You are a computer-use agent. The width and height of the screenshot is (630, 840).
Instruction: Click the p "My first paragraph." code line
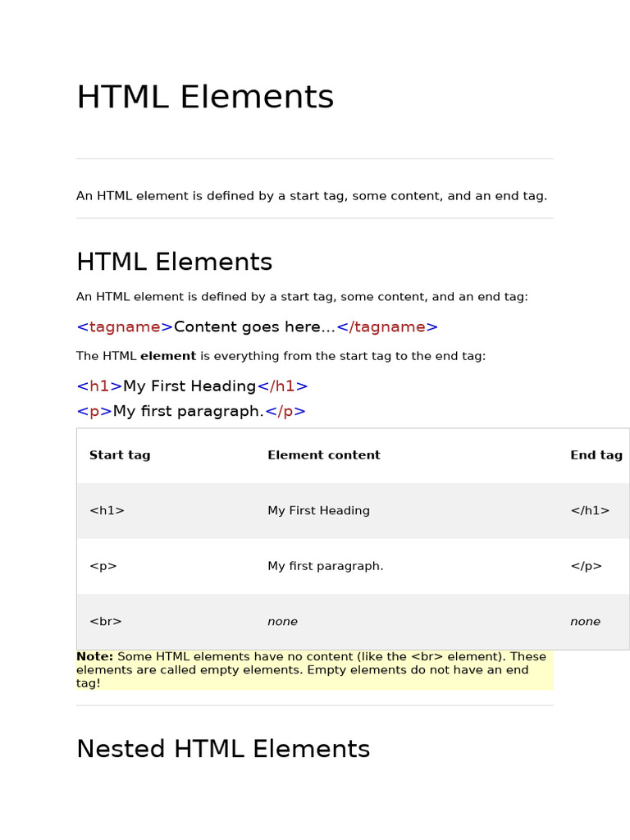pyautogui.click(x=191, y=412)
